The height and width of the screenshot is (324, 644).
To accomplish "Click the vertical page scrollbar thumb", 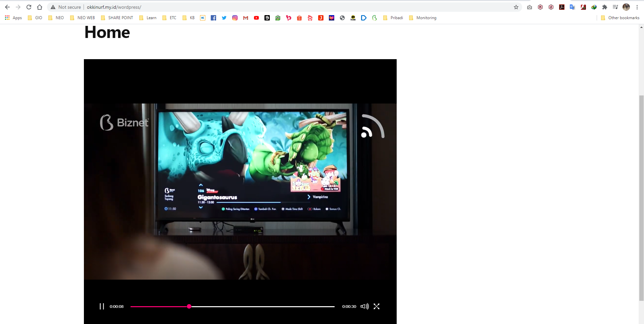I will pyautogui.click(x=641, y=198).
